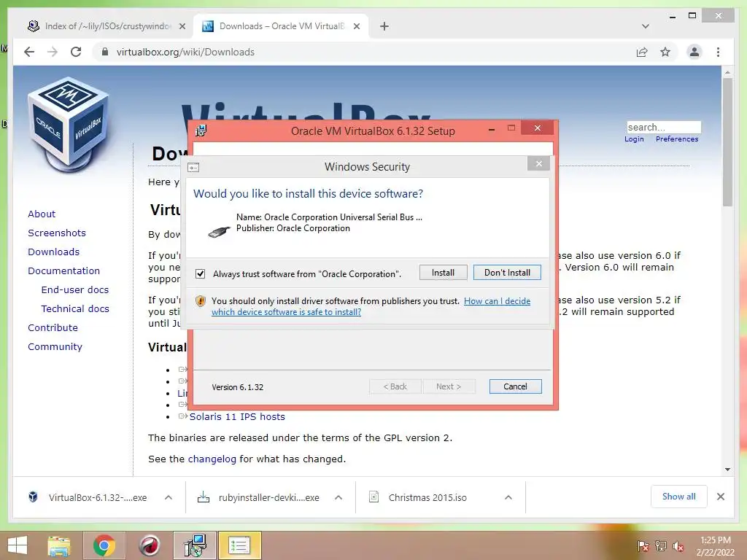
Task: Click the VirtualBox cube logo
Action: [68, 125]
